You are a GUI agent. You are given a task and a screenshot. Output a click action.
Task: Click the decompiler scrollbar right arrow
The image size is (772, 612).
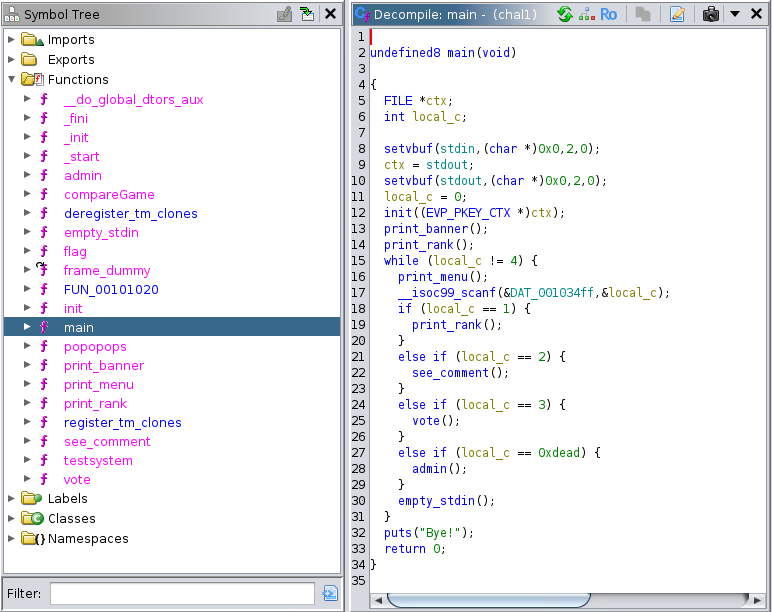coord(757,600)
